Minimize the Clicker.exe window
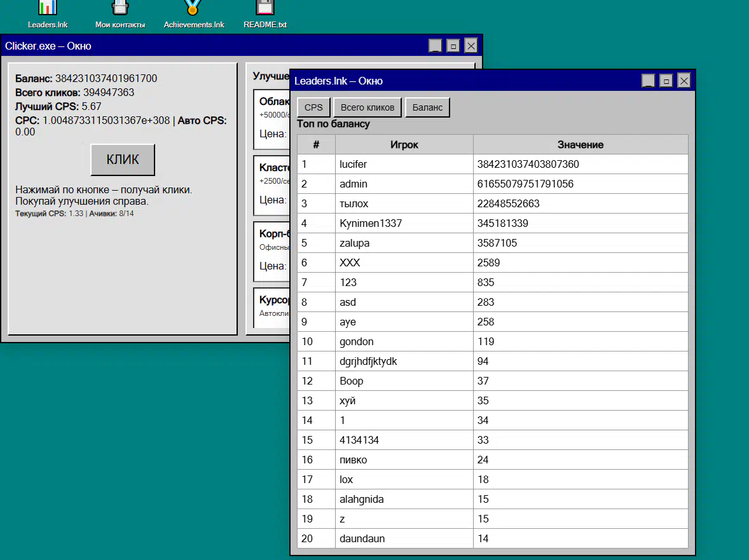This screenshot has width=749, height=560. coord(435,46)
